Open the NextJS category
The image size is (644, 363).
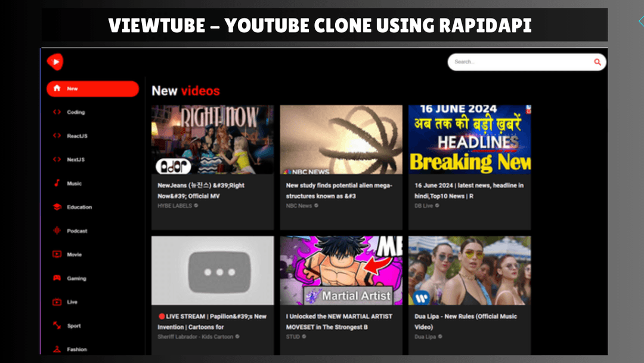point(76,159)
